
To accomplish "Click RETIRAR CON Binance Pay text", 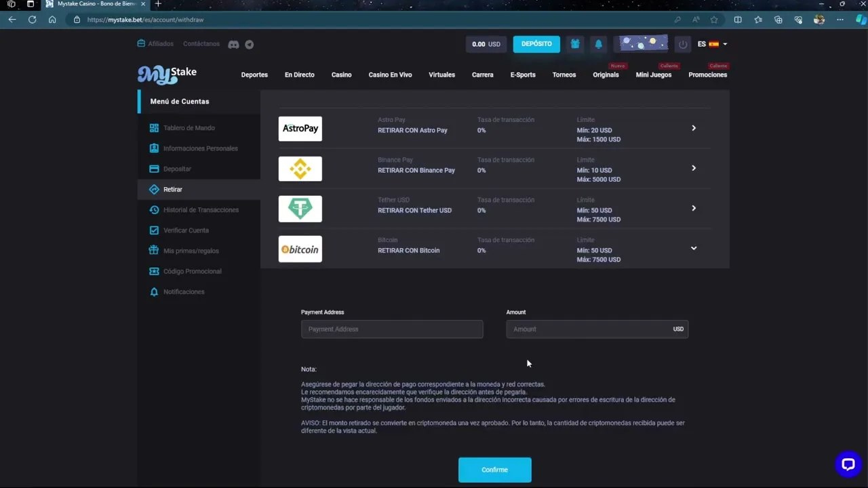I will click(x=416, y=170).
